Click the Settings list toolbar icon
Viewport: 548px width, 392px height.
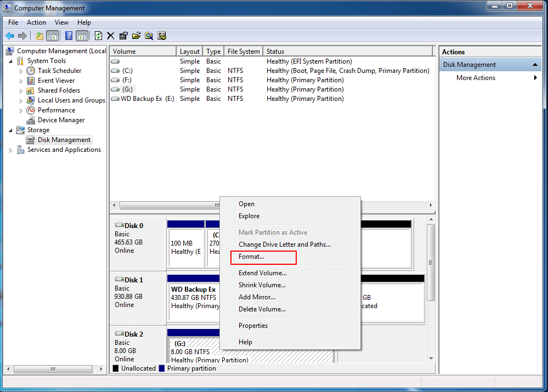click(162, 36)
